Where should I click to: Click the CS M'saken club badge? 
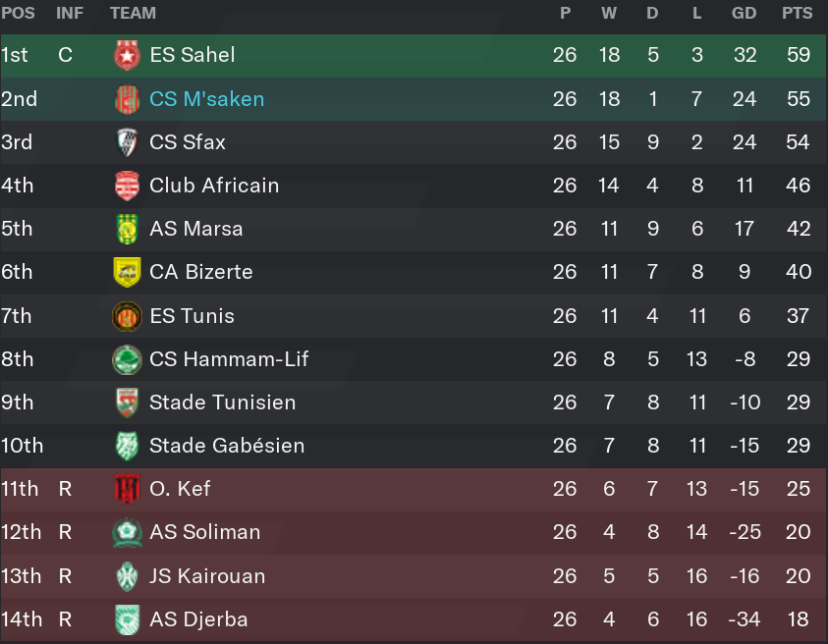(127, 99)
